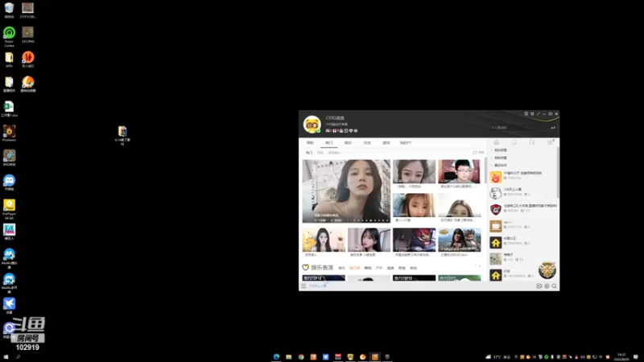The height and width of the screenshot is (362, 644).
Task: Open hamburger menu at YY bottom-left
Action: point(303,286)
